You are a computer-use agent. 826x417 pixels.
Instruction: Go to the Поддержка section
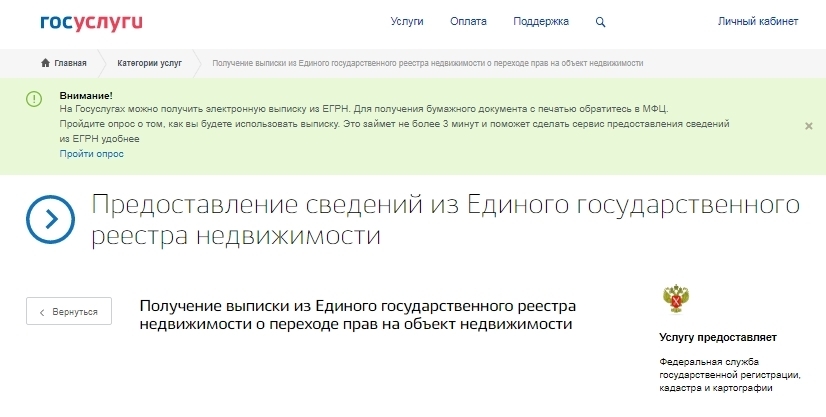pyautogui.click(x=540, y=21)
